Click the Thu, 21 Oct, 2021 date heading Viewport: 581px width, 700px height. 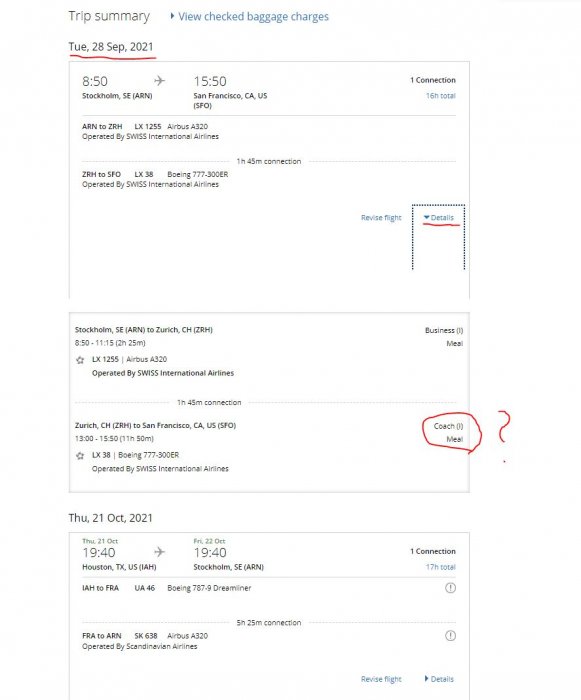tap(110, 518)
